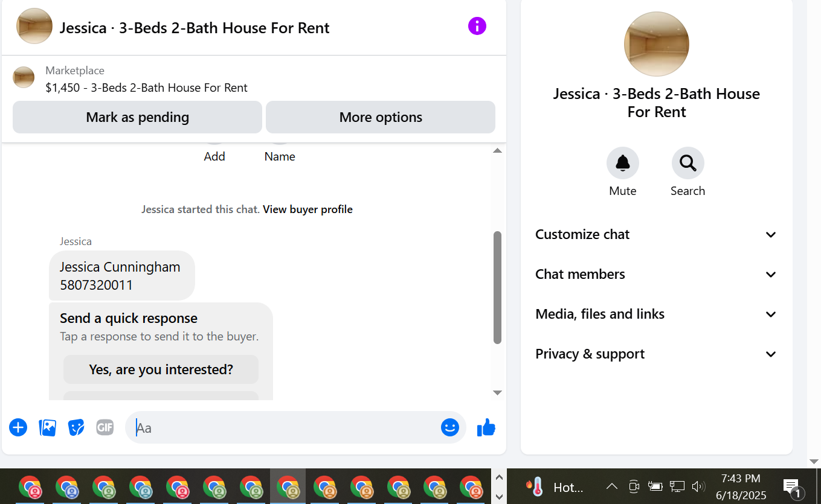Choose a sticker from the sticker icon

76,427
